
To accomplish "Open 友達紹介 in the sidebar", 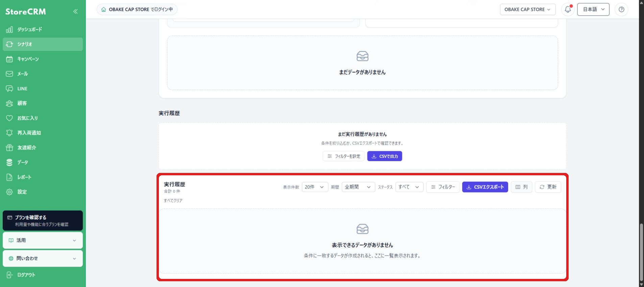I will [43, 148].
